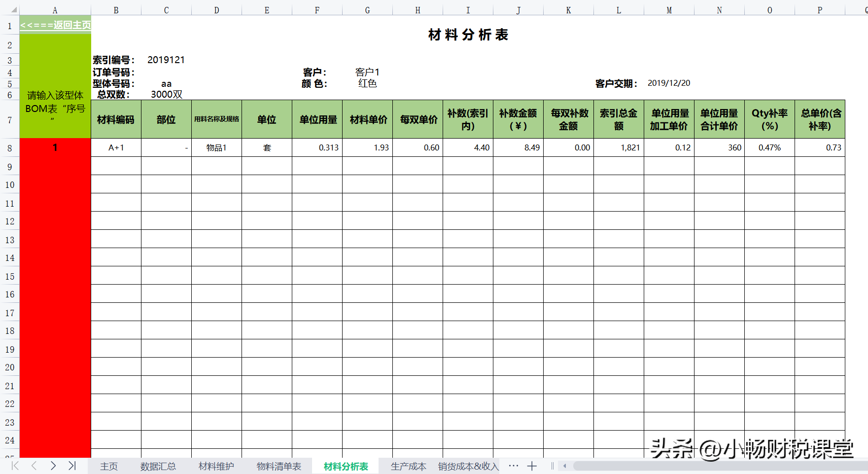Image resolution: width=868 pixels, height=474 pixels.
Task: Jump to the last sheet arrow
Action: coord(72,466)
